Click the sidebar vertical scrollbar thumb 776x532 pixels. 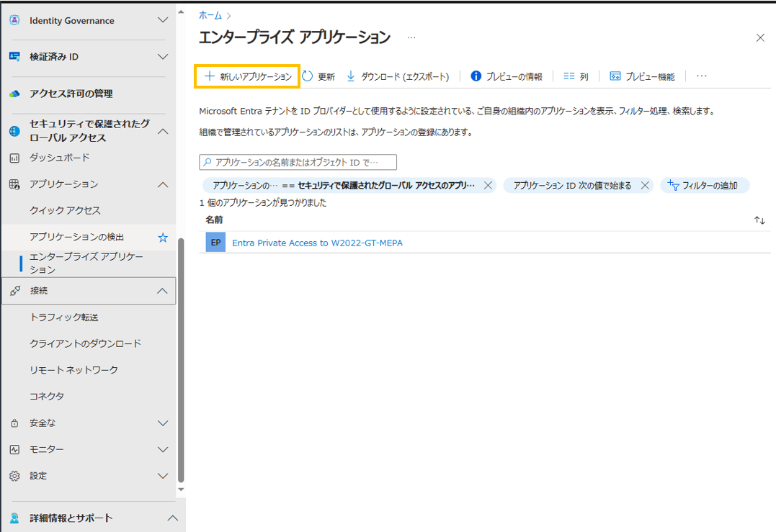[181, 361]
